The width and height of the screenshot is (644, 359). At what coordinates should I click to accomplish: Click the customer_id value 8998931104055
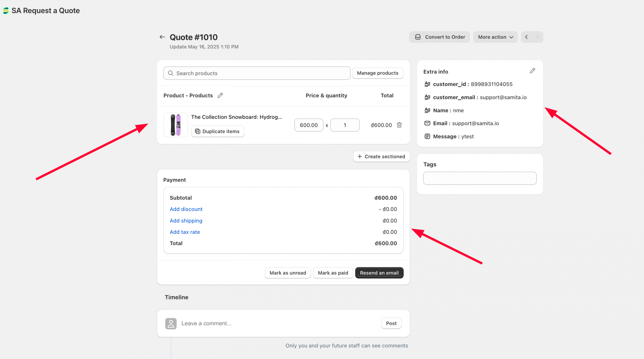(x=492, y=84)
